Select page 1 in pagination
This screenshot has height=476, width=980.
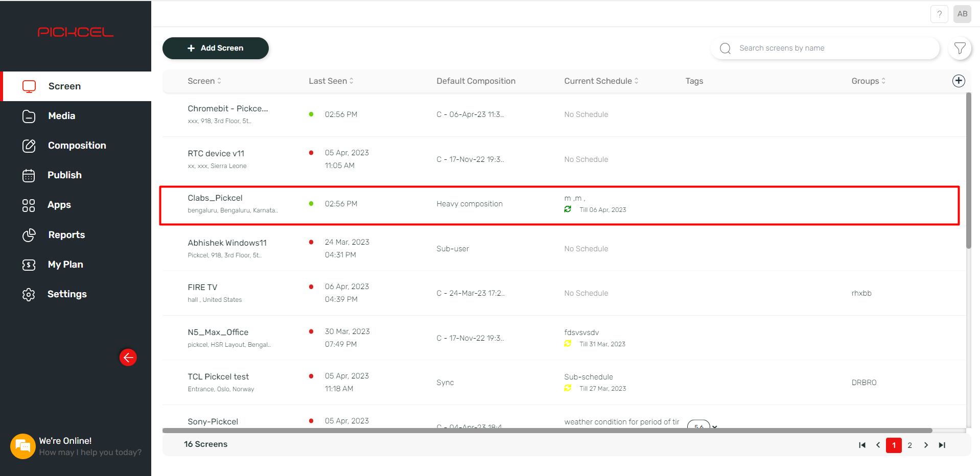coord(894,445)
